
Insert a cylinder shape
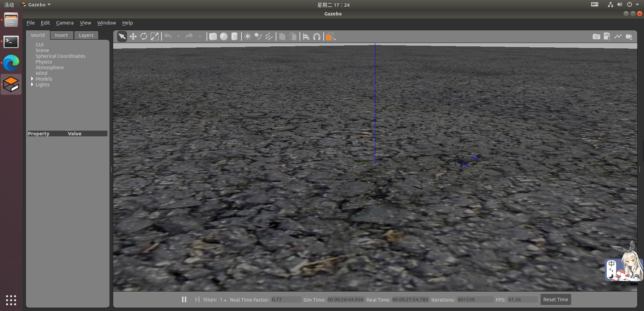click(x=234, y=37)
